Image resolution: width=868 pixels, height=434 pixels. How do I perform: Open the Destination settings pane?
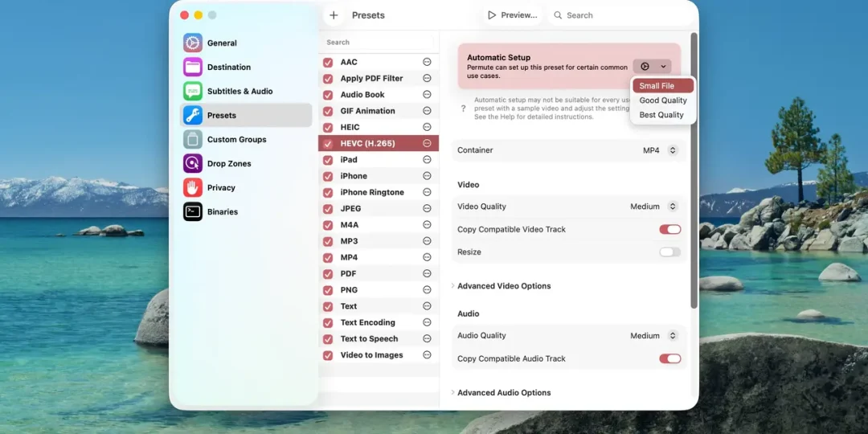pos(246,67)
